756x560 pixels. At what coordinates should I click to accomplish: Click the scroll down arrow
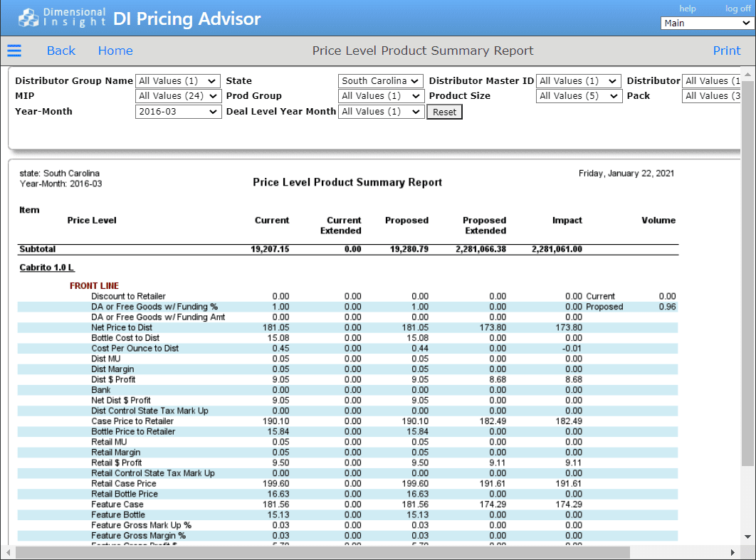747,537
